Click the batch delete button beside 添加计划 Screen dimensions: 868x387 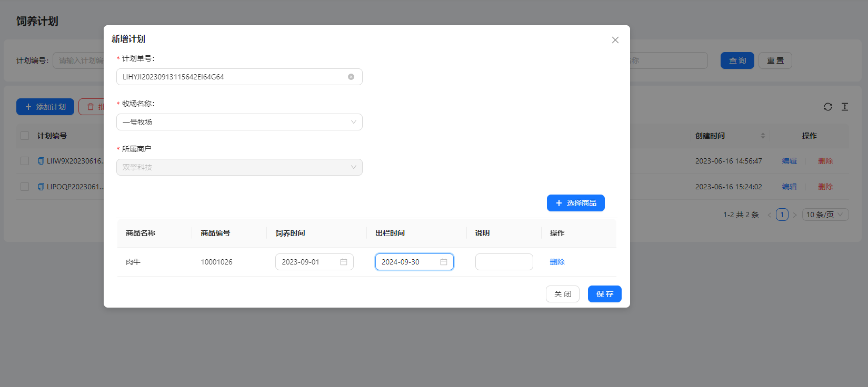(92, 107)
